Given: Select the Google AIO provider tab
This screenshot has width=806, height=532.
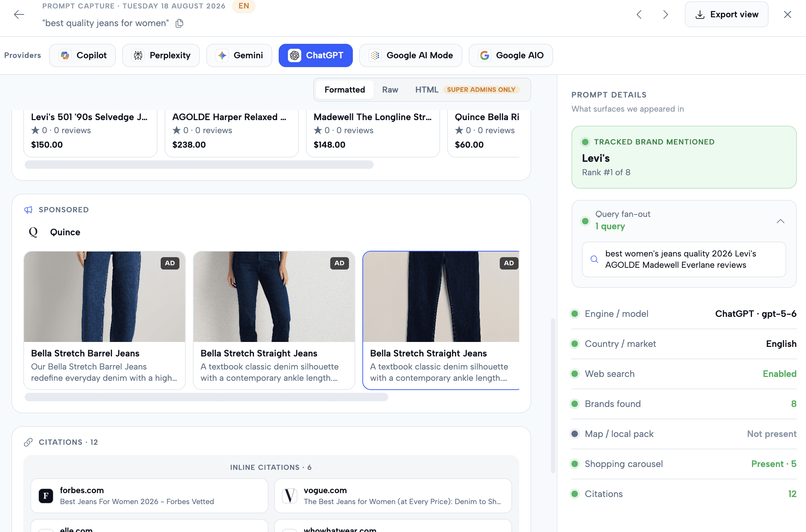Looking at the screenshot, I should pos(511,55).
